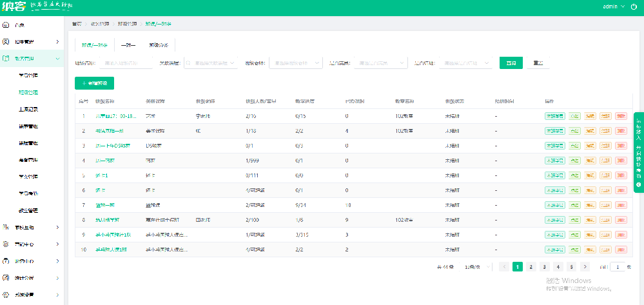Open the associated-course filter dropdown
644x305 pixels.
pos(211,63)
